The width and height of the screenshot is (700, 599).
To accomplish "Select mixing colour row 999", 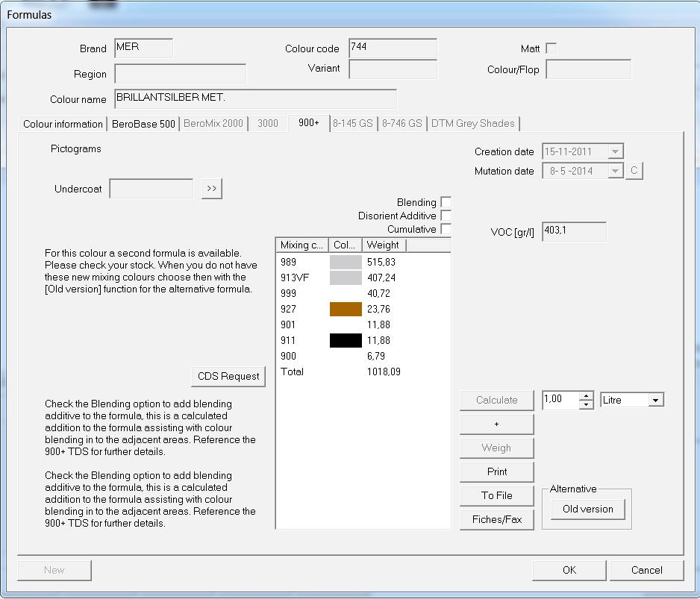I will (x=363, y=293).
